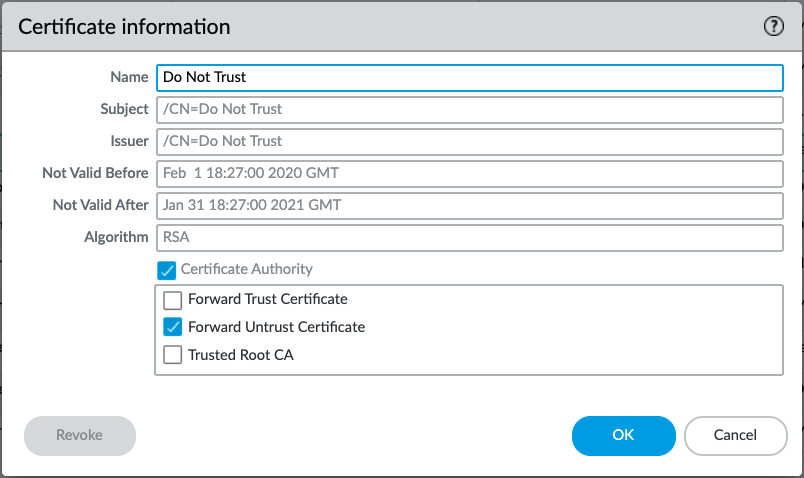
Task: Open the help question mark icon
Action: (774, 27)
